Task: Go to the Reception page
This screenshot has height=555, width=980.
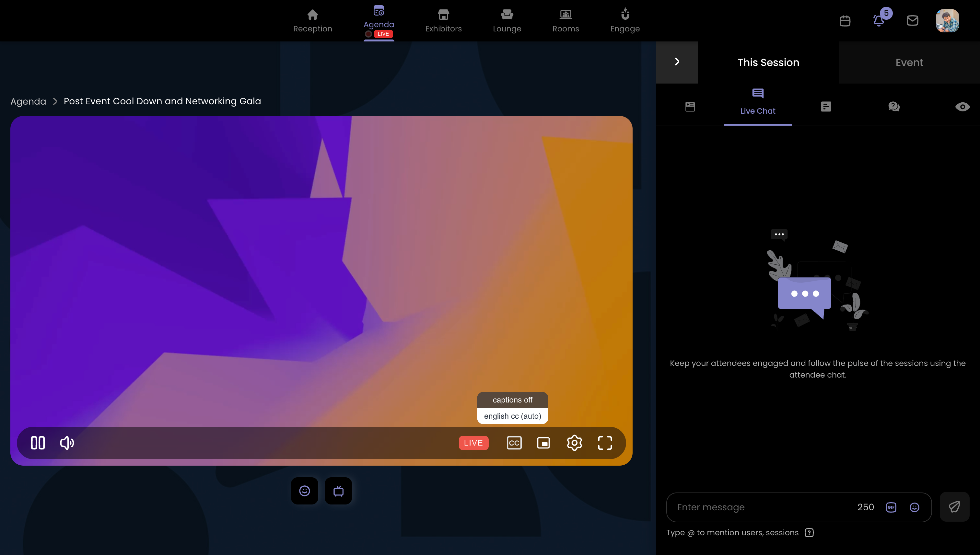Action: pos(312,21)
